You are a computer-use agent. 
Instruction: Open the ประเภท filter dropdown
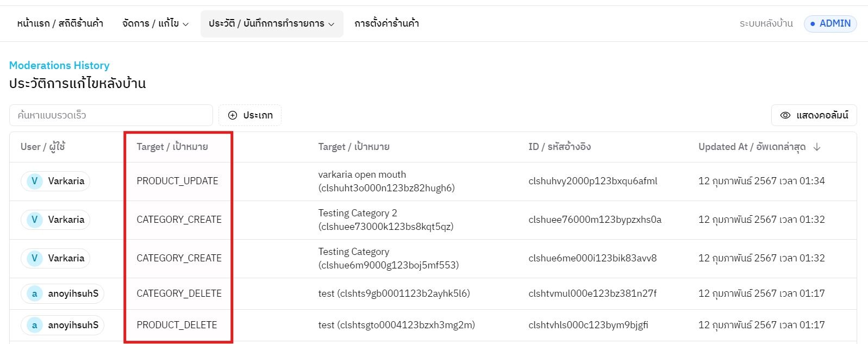coord(250,115)
